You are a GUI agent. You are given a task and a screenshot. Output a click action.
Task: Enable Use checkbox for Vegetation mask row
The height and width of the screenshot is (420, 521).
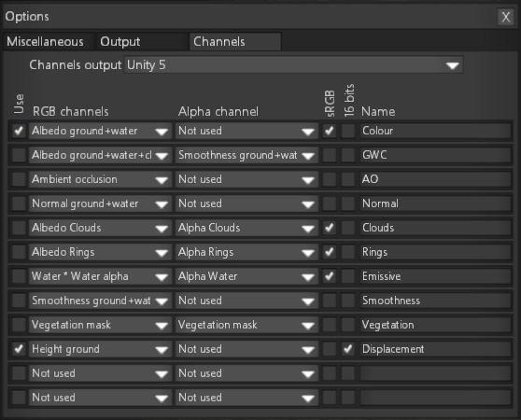pyautogui.click(x=19, y=325)
